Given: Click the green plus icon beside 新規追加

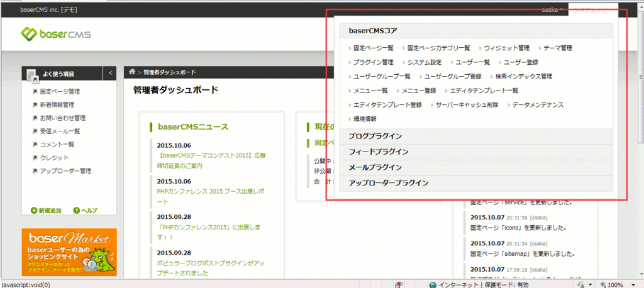Looking at the screenshot, I should 34,211.
